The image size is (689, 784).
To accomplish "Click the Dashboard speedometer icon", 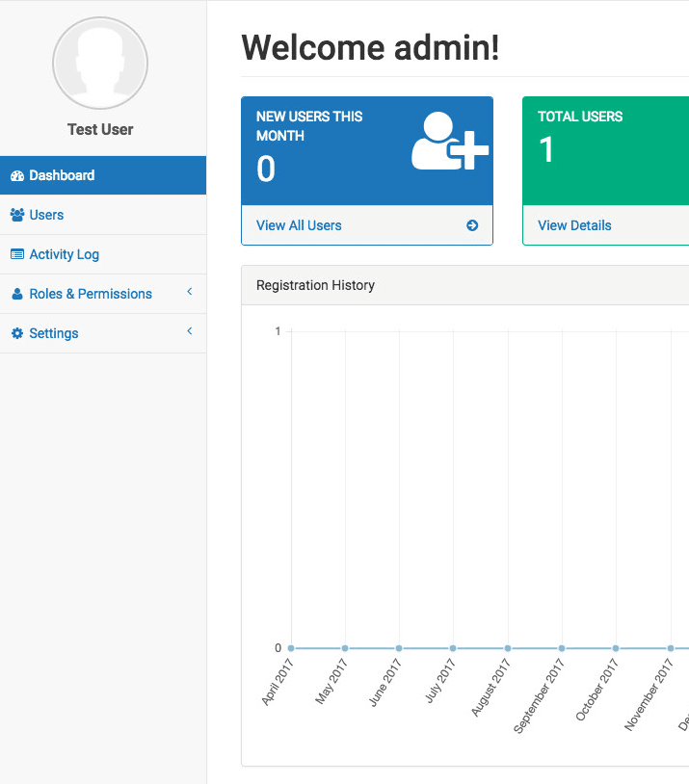I will point(17,175).
